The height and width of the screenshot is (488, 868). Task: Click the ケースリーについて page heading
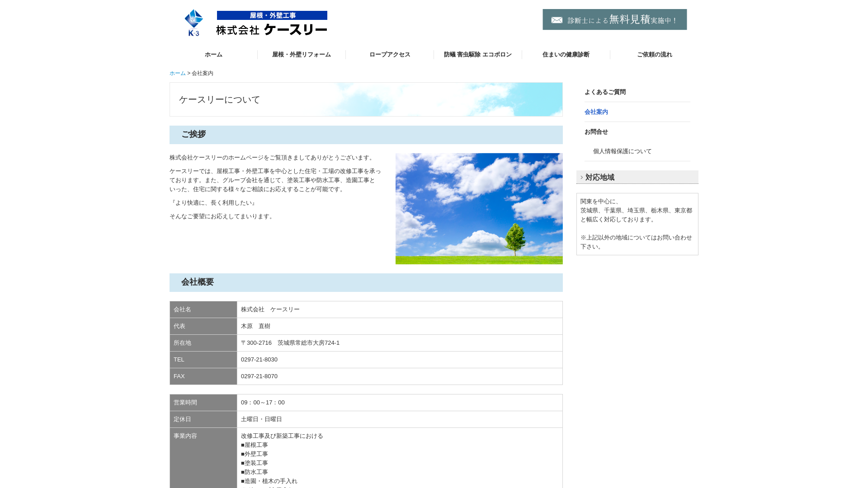tap(220, 99)
